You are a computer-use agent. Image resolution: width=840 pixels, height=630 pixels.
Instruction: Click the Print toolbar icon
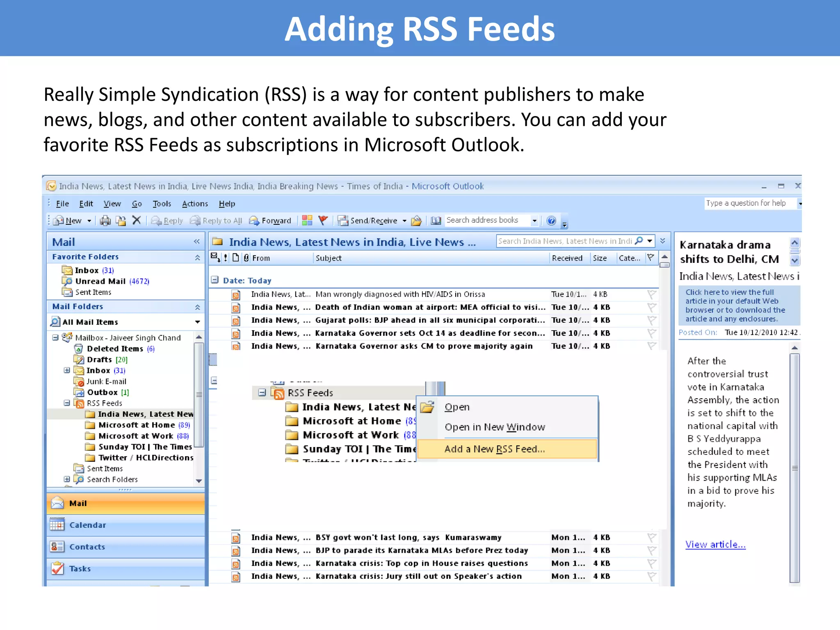point(105,221)
